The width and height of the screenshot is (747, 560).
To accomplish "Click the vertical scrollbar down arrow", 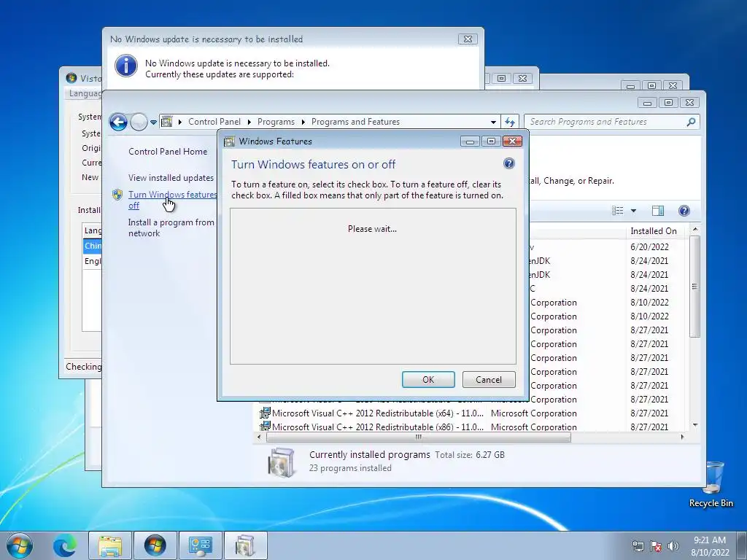I will (695, 425).
